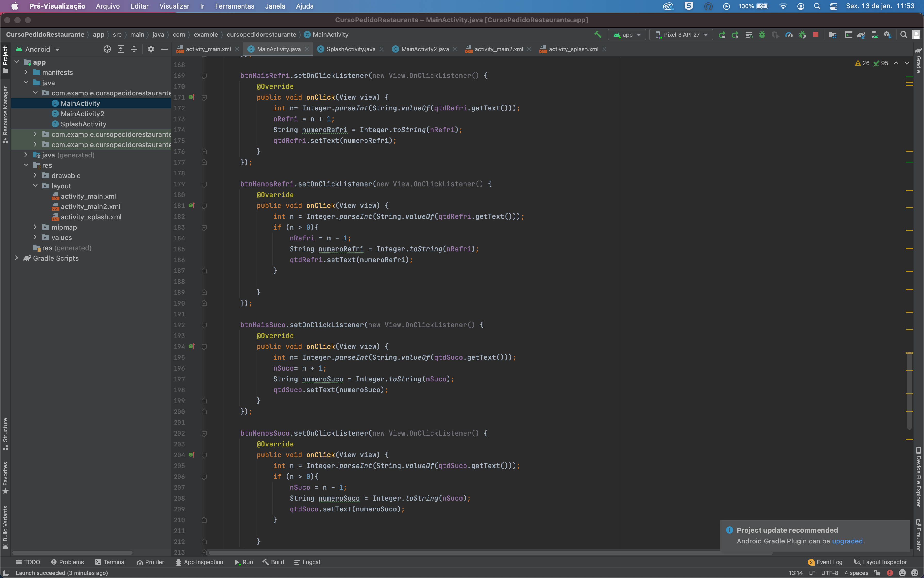Viewport: 924px width, 578px height.
Task: Expand Gradle Scripts node
Action: click(16, 258)
